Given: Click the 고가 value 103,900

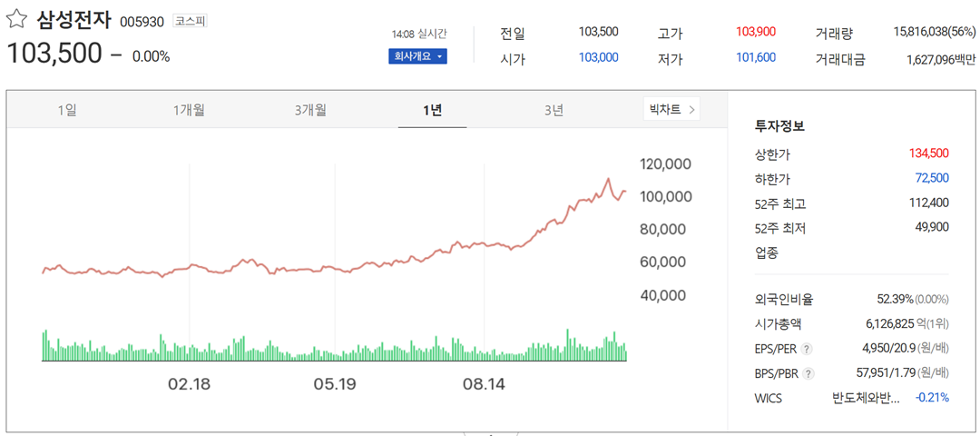Looking at the screenshot, I should [x=756, y=31].
